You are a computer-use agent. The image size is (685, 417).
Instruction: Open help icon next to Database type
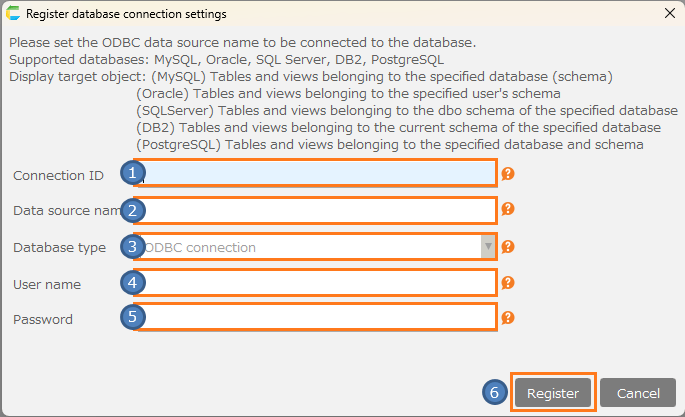click(x=508, y=247)
